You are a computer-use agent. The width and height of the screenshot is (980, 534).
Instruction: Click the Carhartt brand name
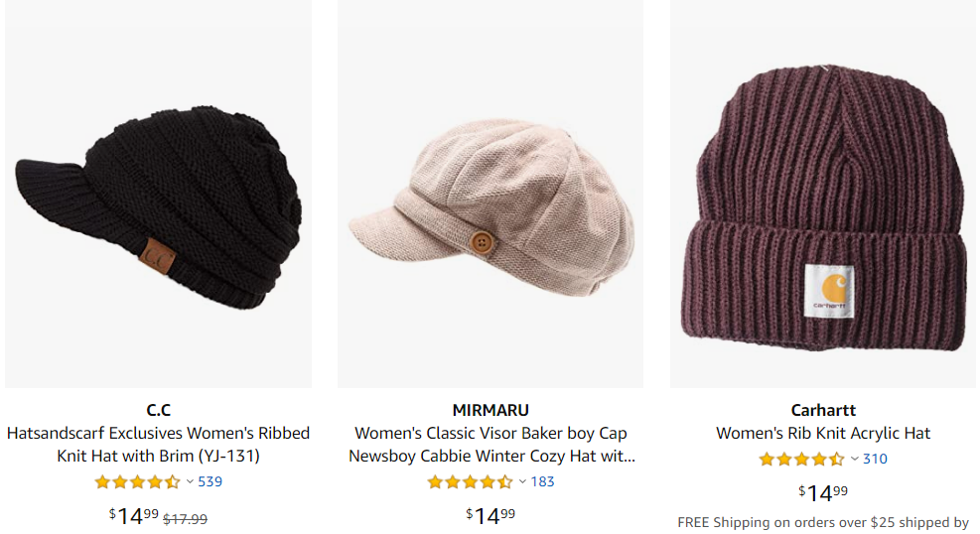[823, 410]
